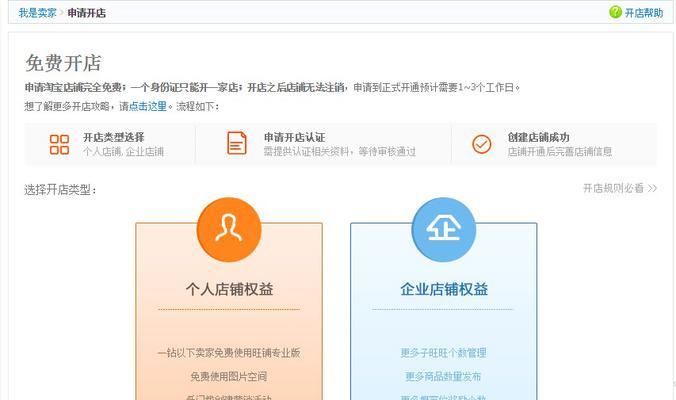Open the 点击这里 guide link
Viewport: 676px width, 400px height.
148,106
